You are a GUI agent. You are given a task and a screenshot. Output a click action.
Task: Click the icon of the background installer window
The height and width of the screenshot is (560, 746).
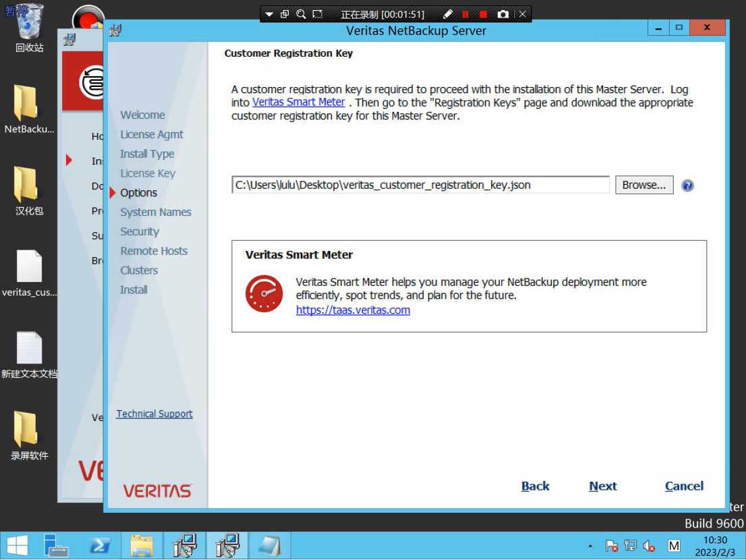69,40
